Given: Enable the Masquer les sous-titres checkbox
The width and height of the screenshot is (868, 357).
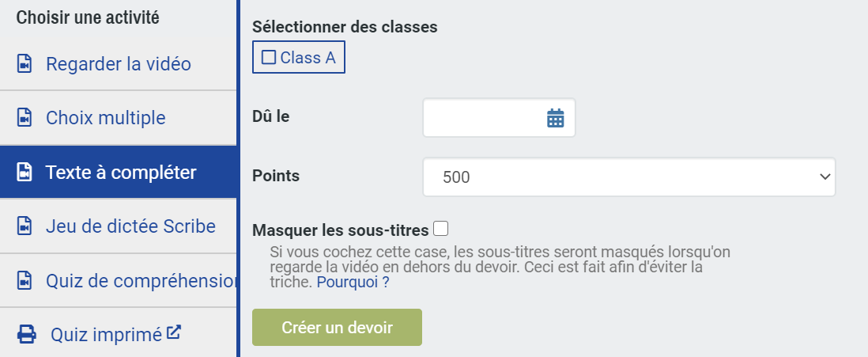Looking at the screenshot, I should click(440, 229).
